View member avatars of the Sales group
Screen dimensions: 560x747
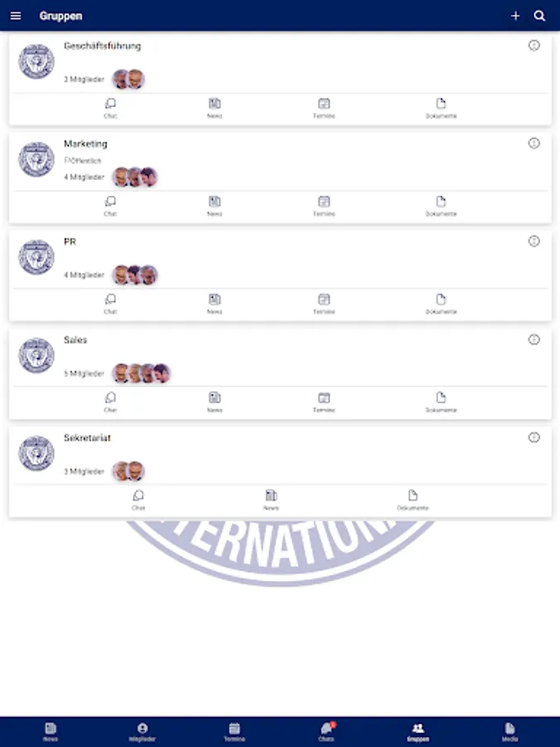click(x=141, y=373)
